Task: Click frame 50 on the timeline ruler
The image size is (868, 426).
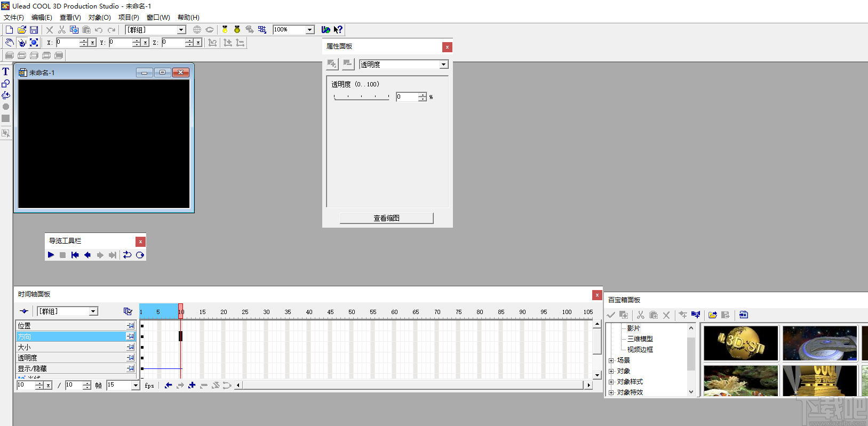Action: pos(352,312)
